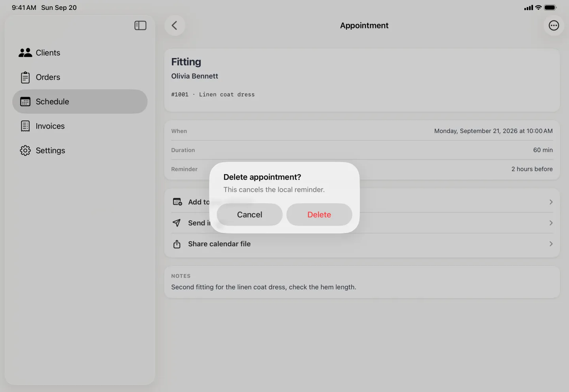
Task: Click the Olivia Bennett client name
Action: 194,76
